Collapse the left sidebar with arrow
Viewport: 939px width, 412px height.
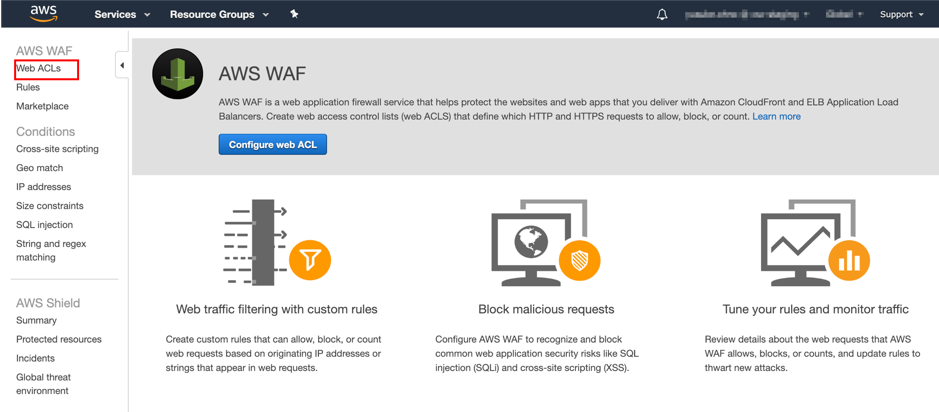122,66
